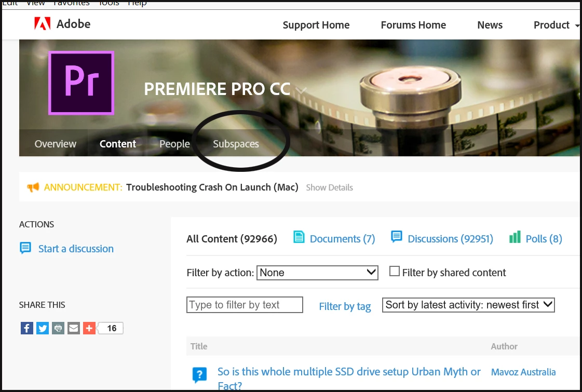This screenshot has width=582, height=392.
Task: Share this page on Facebook
Action: pos(26,328)
